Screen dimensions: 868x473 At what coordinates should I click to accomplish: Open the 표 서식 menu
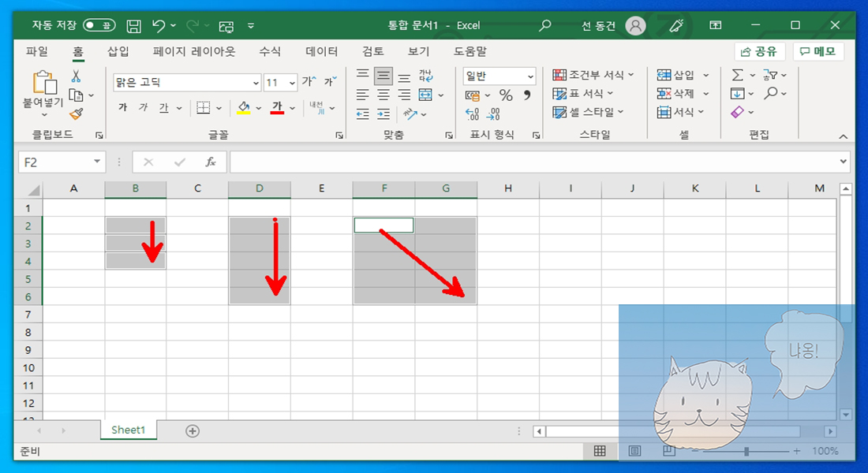point(583,94)
